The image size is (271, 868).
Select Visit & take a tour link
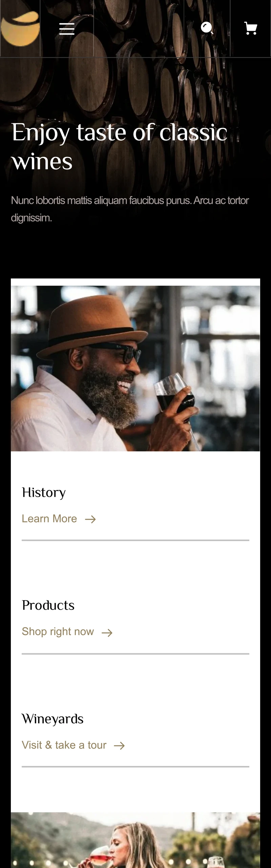click(64, 745)
